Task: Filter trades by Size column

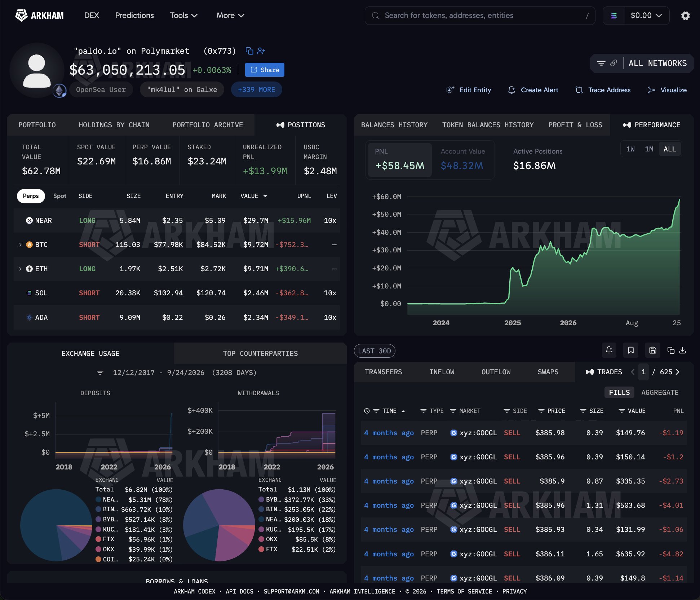Action: (x=583, y=411)
